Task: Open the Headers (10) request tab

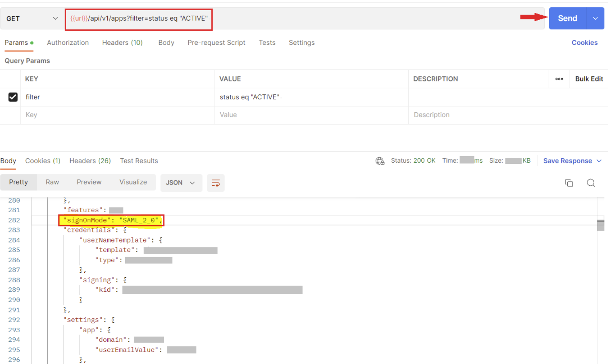Action: coord(122,43)
